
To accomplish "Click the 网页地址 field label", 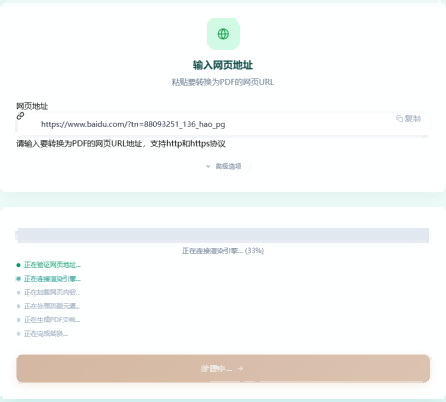I will point(32,106).
